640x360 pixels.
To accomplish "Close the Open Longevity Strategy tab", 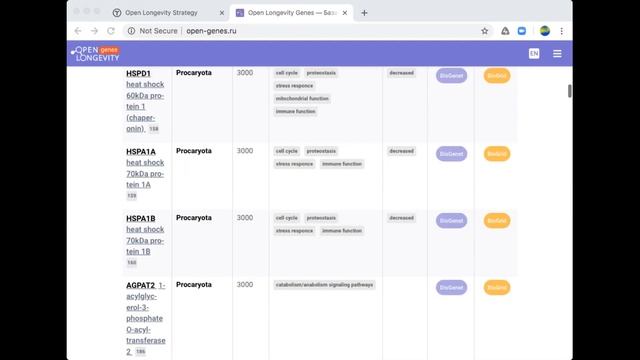I will coord(222,13).
